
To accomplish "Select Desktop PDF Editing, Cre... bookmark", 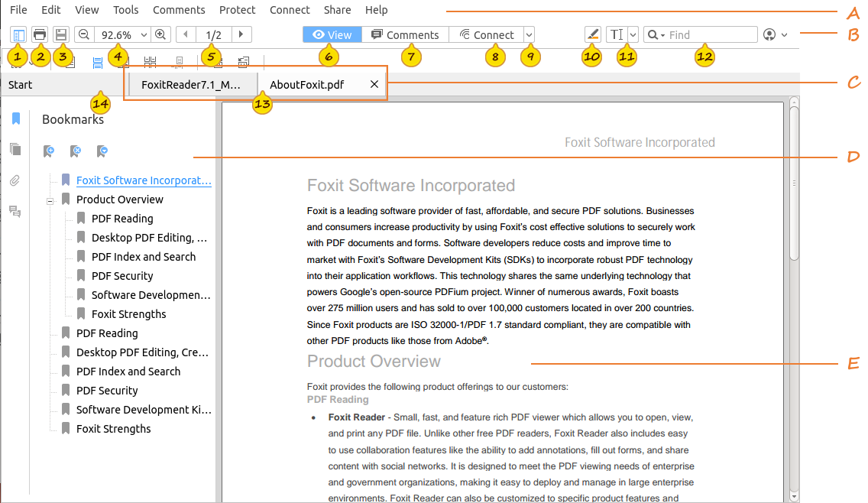I will (142, 352).
